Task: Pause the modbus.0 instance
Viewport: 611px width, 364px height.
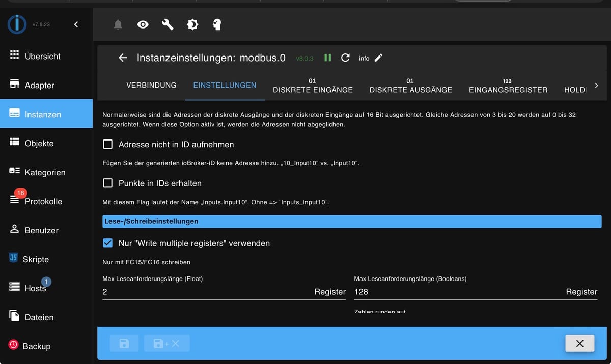Action: pos(328,58)
